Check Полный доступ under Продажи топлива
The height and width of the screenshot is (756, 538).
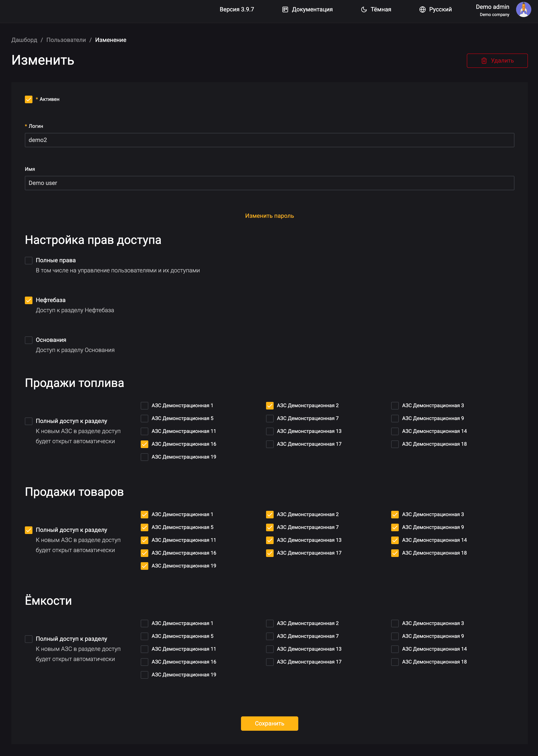[28, 421]
